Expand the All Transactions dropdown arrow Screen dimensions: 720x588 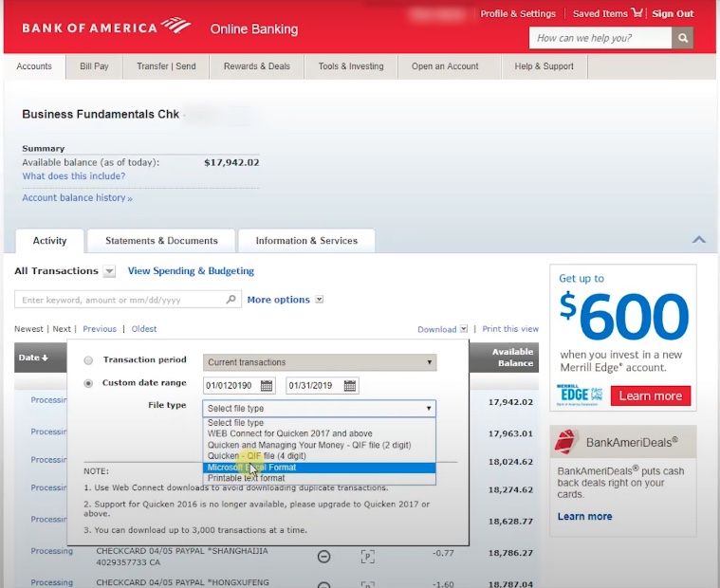coord(109,271)
